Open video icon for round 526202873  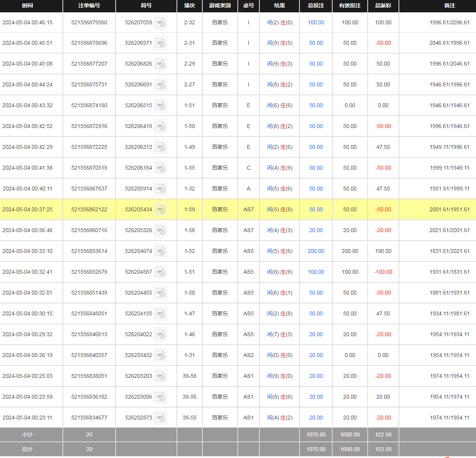coord(161,418)
